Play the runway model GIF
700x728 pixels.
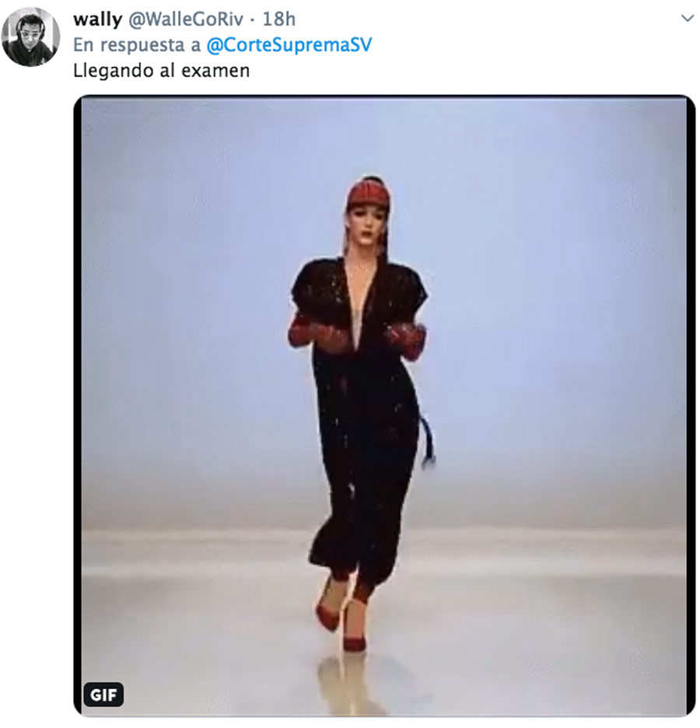384,405
